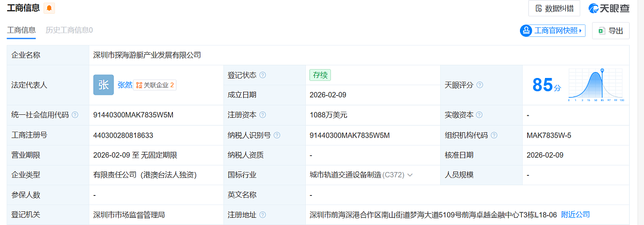Click help icon next to 登记状态
The image size is (644, 225).
pos(263,76)
